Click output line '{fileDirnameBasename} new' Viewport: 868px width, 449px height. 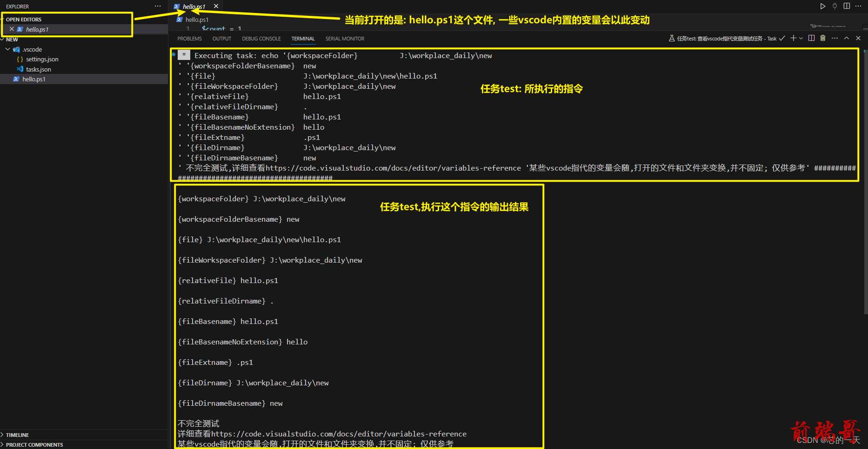230,403
